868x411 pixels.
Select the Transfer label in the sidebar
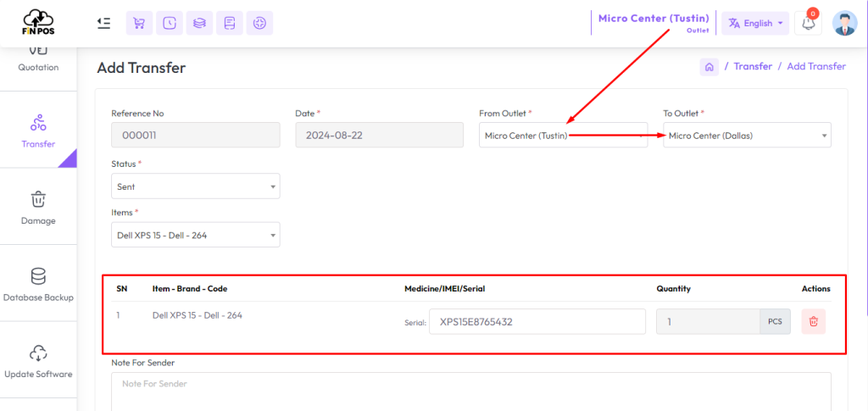tap(38, 144)
